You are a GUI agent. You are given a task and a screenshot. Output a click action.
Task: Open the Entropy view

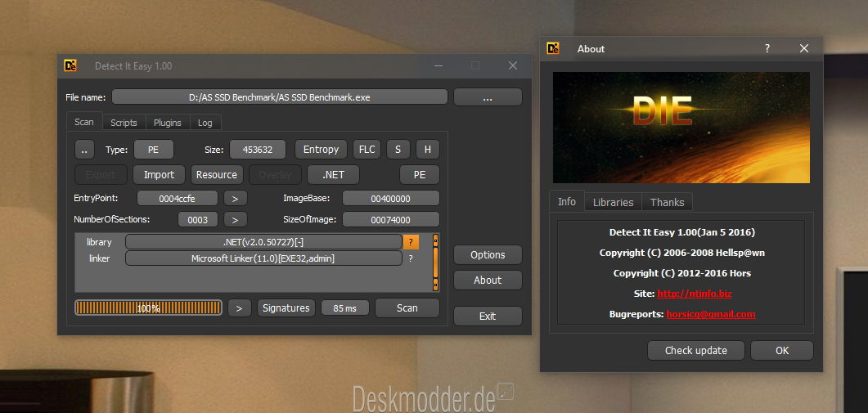click(321, 150)
